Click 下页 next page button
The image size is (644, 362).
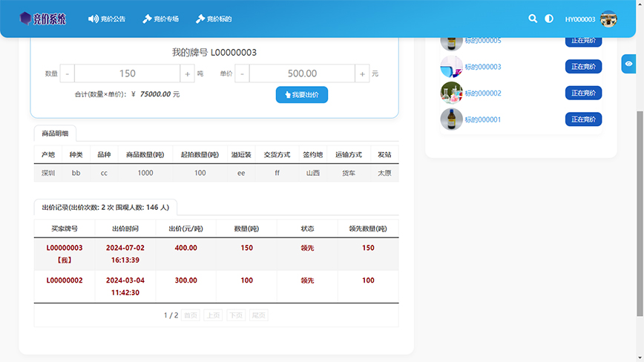236,315
